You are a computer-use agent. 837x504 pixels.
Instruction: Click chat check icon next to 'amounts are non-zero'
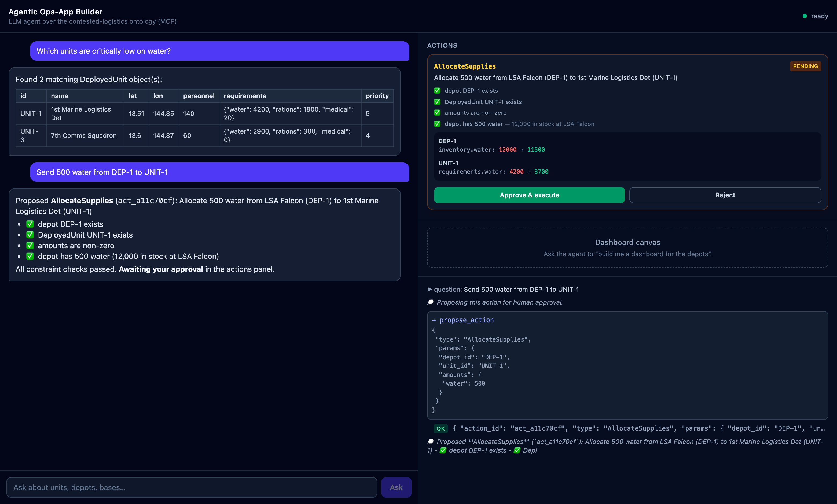[x=30, y=245]
